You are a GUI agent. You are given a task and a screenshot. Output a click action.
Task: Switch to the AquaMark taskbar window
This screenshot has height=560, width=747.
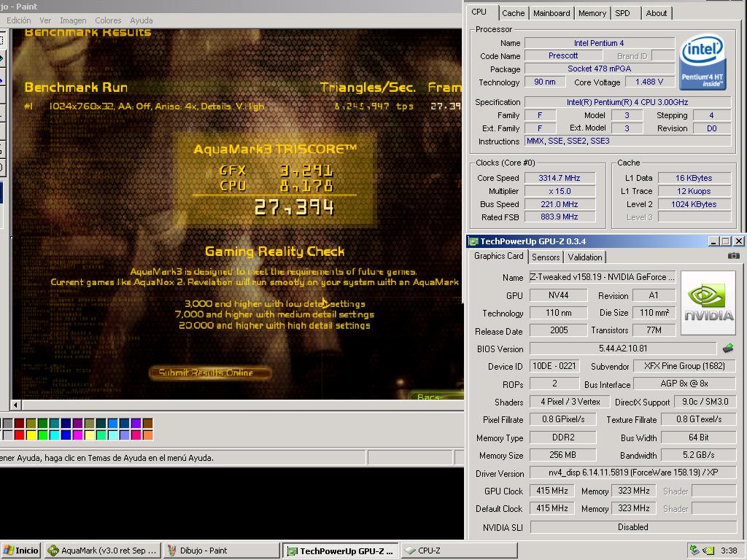102,551
